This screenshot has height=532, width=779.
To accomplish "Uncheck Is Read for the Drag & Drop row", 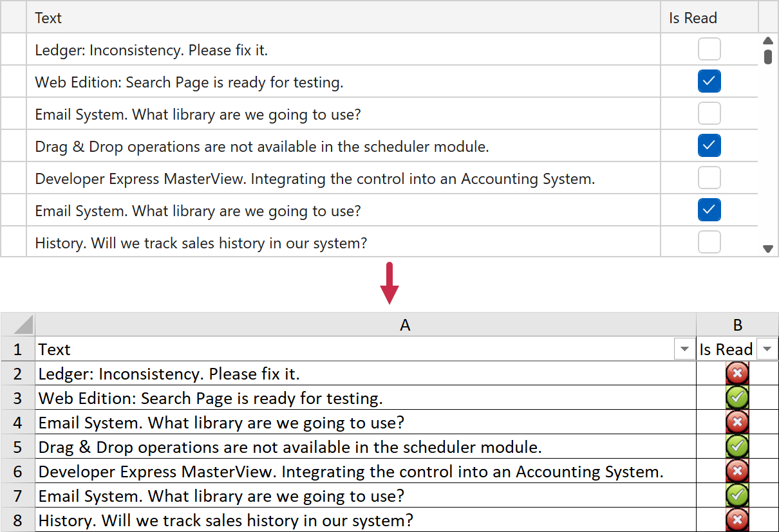I will pos(709,146).
